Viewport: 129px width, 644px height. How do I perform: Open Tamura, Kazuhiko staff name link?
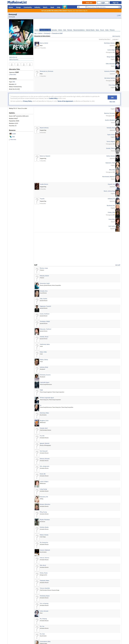tap(45, 588)
